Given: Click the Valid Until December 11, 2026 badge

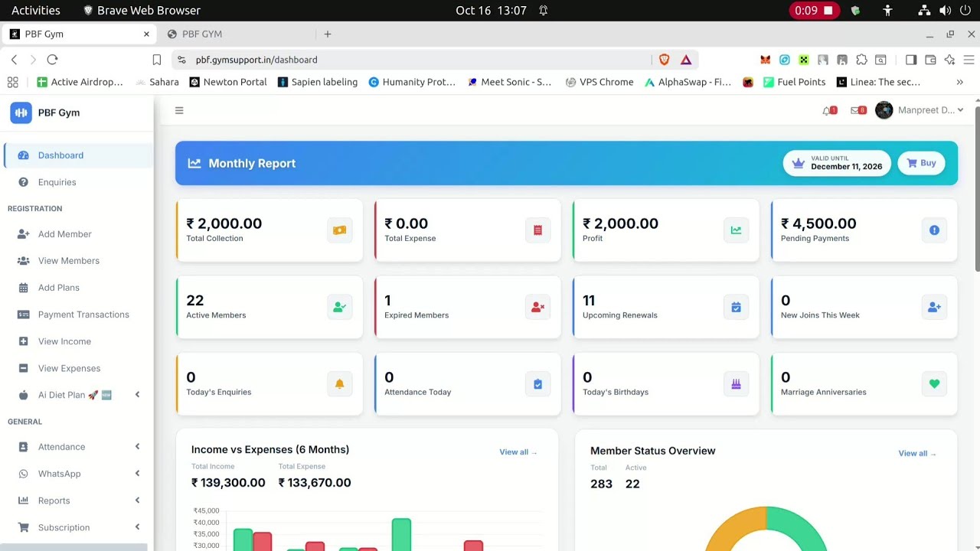Looking at the screenshot, I should [x=837, y=163].
